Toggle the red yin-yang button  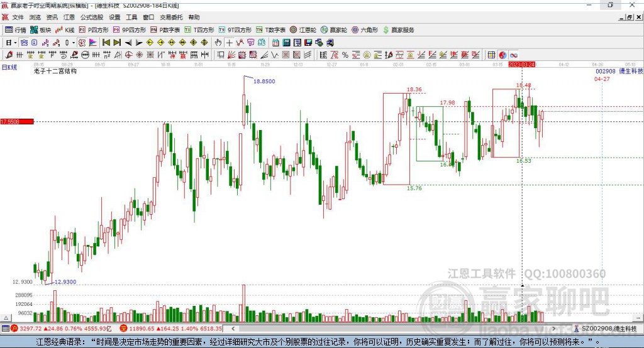pyautogui.click(x=502, y=55)
